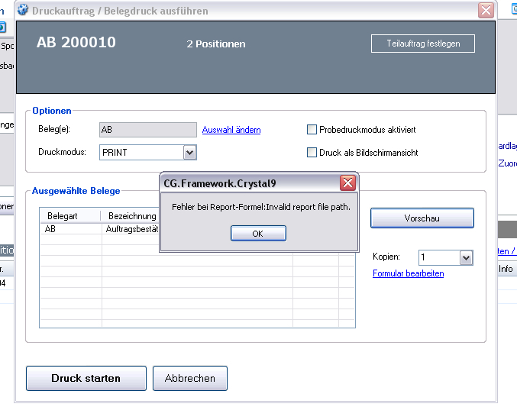Expand the Kopien count dropdown
The height and width of the screenshot is (420, 517).
pos(466,258)
